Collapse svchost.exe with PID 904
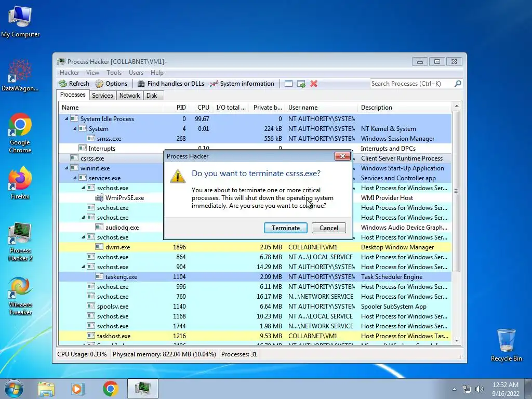Viewport: 532px width, 399px height. coord(83,267)
